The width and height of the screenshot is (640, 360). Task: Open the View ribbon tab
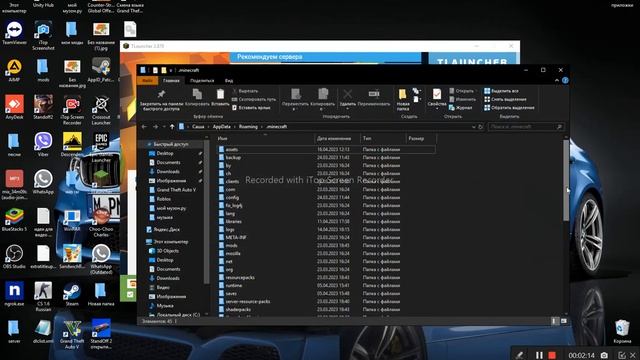229,80
